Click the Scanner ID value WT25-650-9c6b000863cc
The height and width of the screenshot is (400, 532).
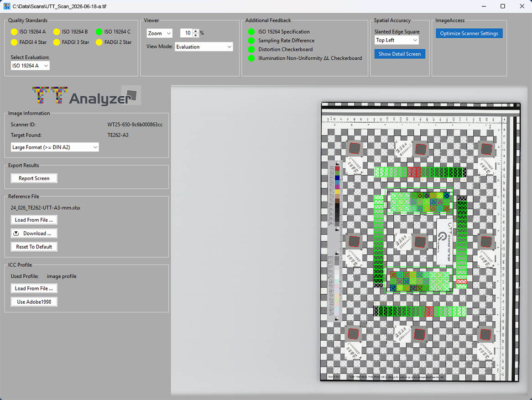[135, 125]
